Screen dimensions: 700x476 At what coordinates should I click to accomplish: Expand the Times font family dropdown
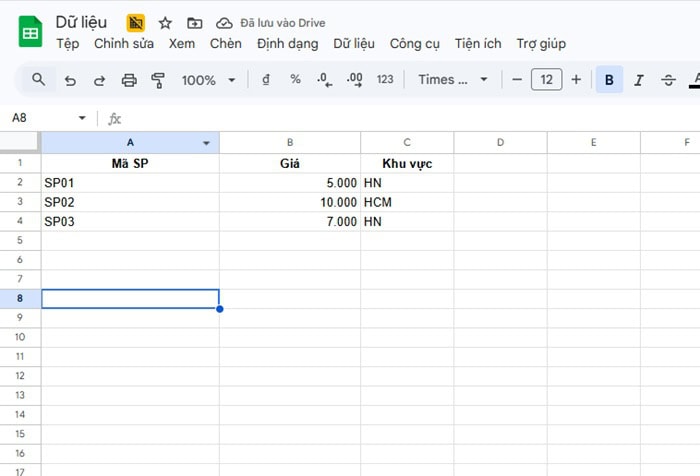click(453, 80)
